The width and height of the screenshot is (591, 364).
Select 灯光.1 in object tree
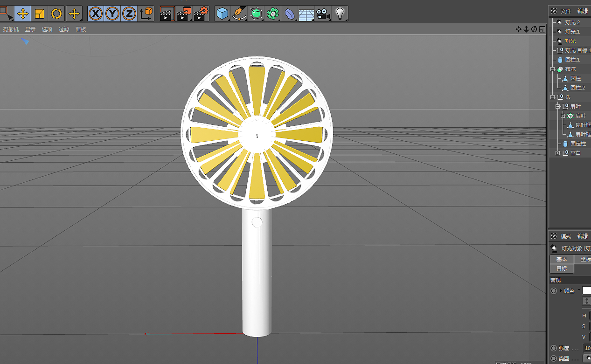click(x=572, y=32)
